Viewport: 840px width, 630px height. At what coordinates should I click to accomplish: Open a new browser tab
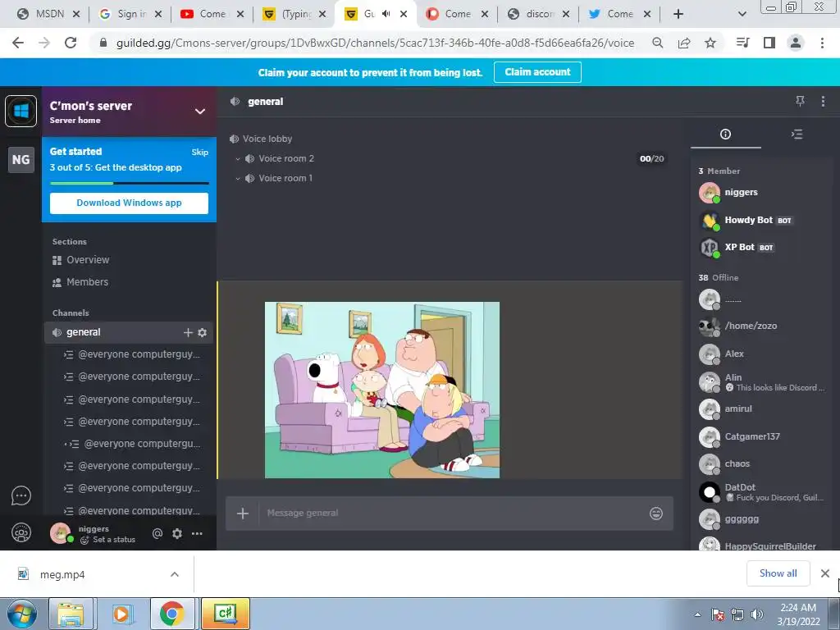tap(678, 14)
